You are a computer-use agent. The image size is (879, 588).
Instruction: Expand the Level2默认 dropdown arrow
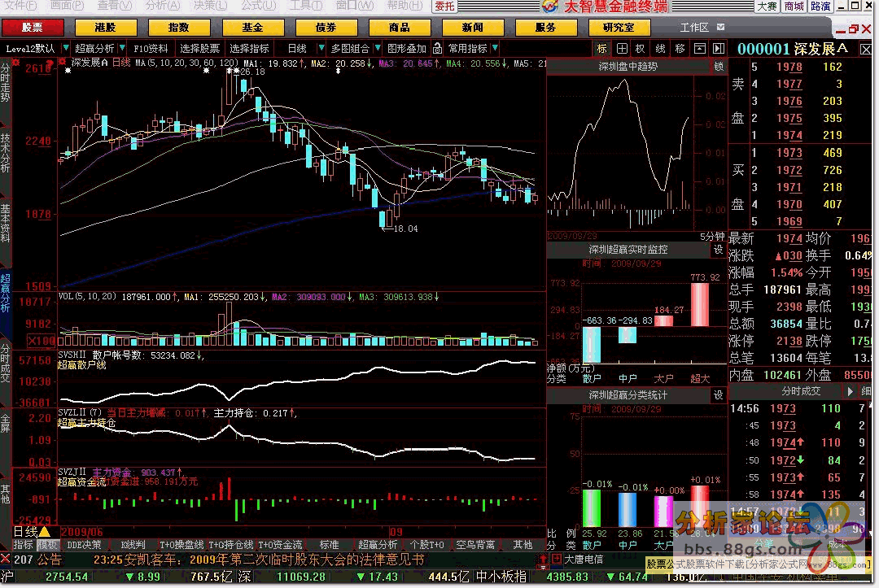pyautogui.click(x=66, y=48)
